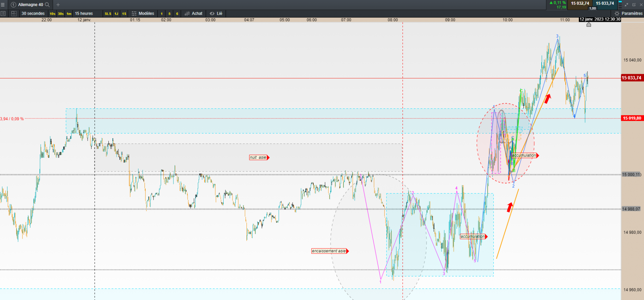644x300 pixels.
Task: Open the Achat trading menu
Action: pyautogui.click(x=194, y=14)
